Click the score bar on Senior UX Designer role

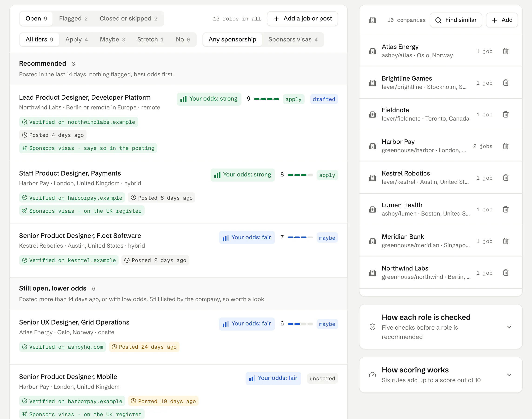[x=300, y=324]
